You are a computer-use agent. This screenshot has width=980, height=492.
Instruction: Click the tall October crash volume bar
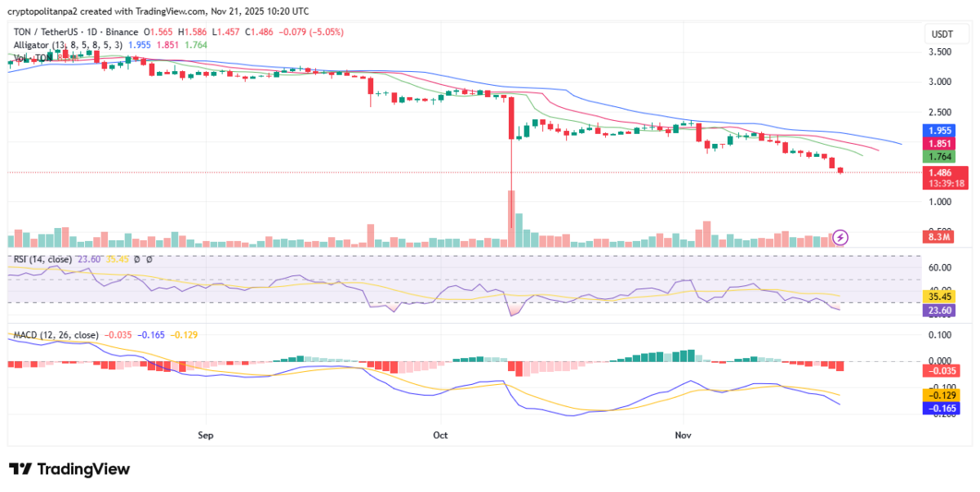pos(511,218)
